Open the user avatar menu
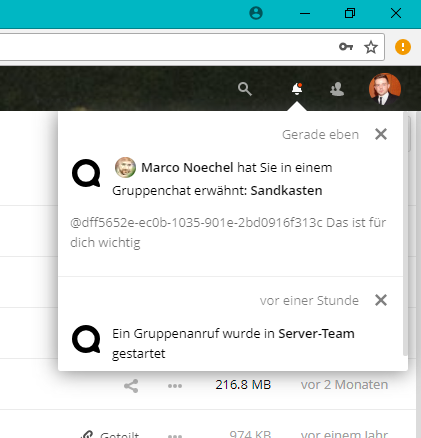 pos(385,89)
